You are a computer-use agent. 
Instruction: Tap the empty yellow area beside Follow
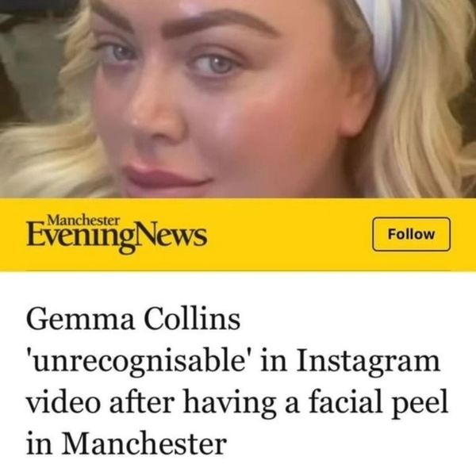pos(289,234)
